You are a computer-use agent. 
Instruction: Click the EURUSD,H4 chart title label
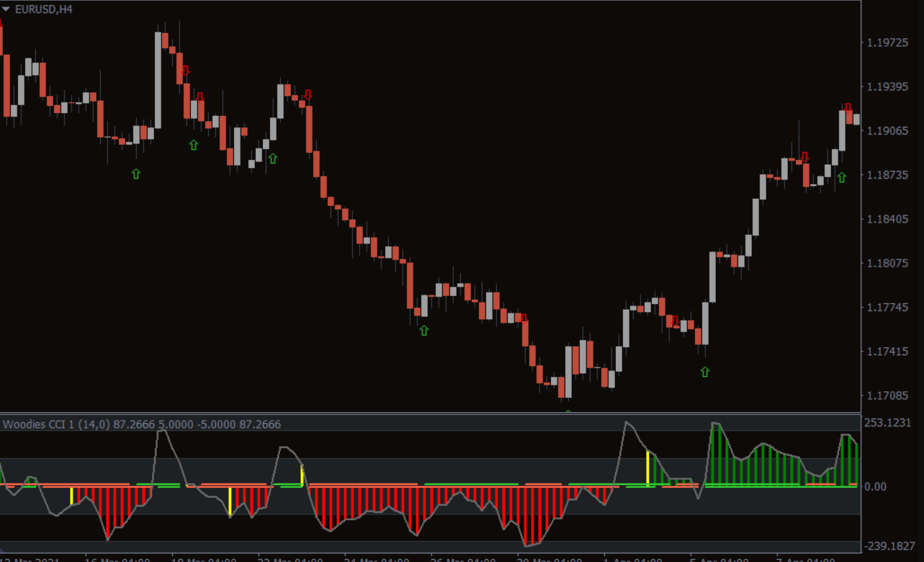43,9
